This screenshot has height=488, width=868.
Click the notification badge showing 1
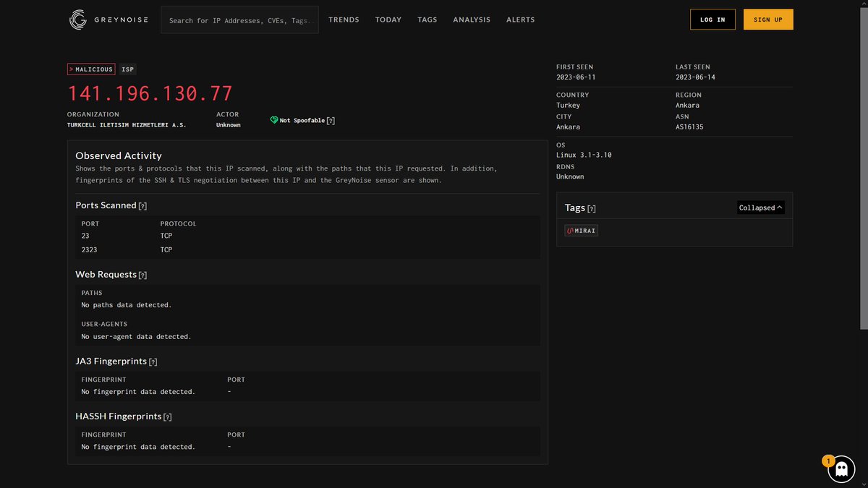click(829, 461)
